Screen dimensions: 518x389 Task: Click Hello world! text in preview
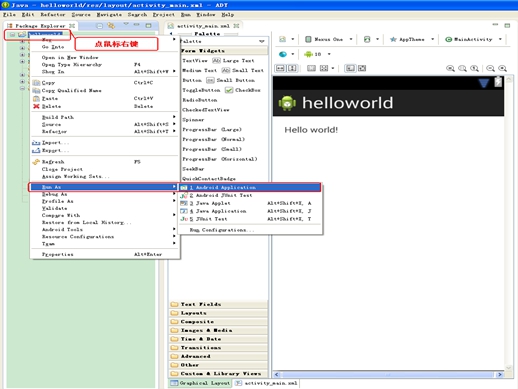point(311,130)
